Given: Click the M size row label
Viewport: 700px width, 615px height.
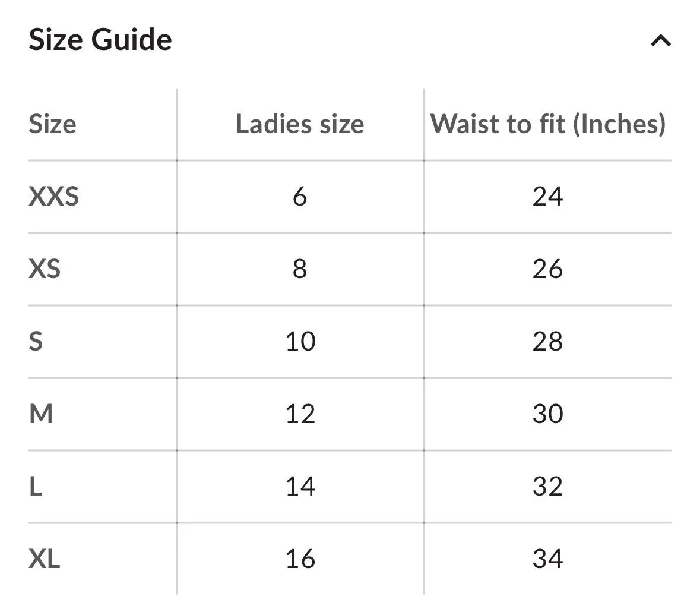Looking at the screenshot, I should [40, 414].
